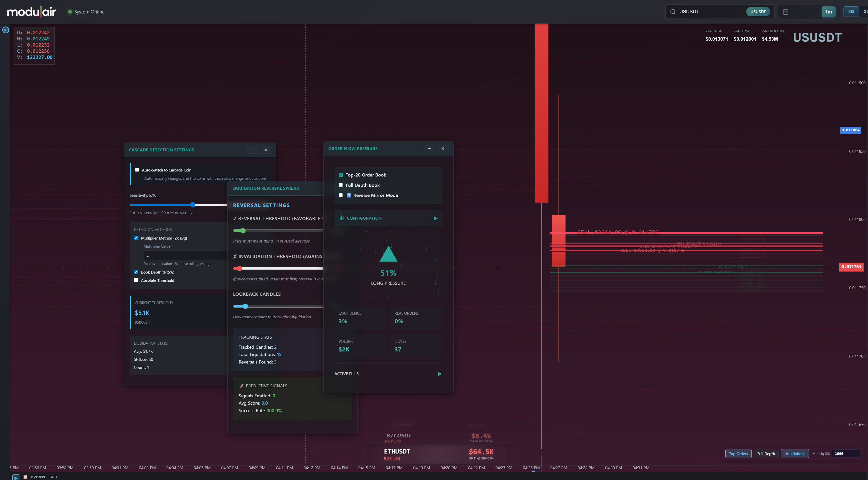
Task: Enable the Full Depth Book checkbox
Action: pyautogui.click(x=341, y=185)
